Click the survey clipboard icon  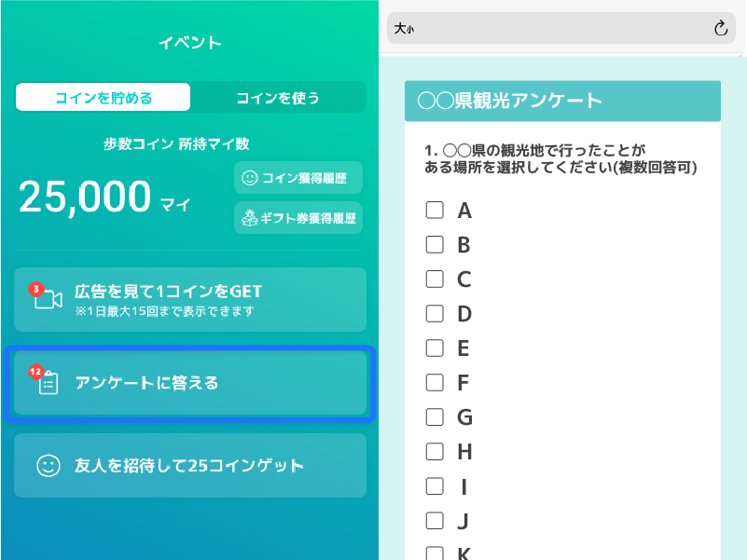[48, 383]
